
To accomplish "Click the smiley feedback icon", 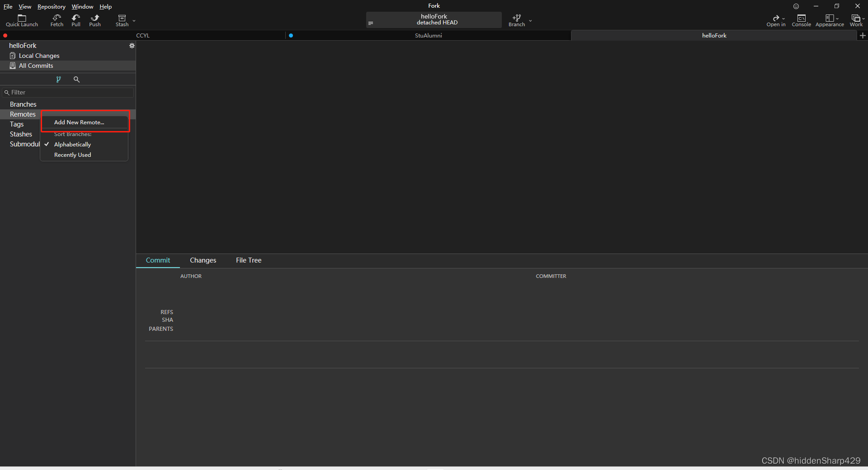I will (796, 6).
